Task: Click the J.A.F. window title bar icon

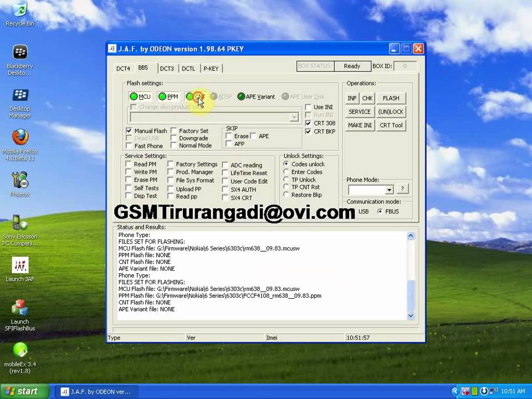Action: pyautogui.click(x=112, y=49)
